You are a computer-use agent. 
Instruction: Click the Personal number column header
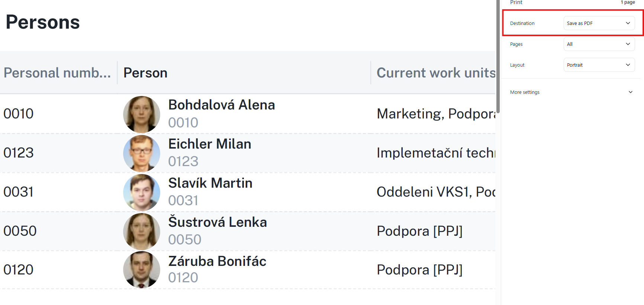pos(57,73)
